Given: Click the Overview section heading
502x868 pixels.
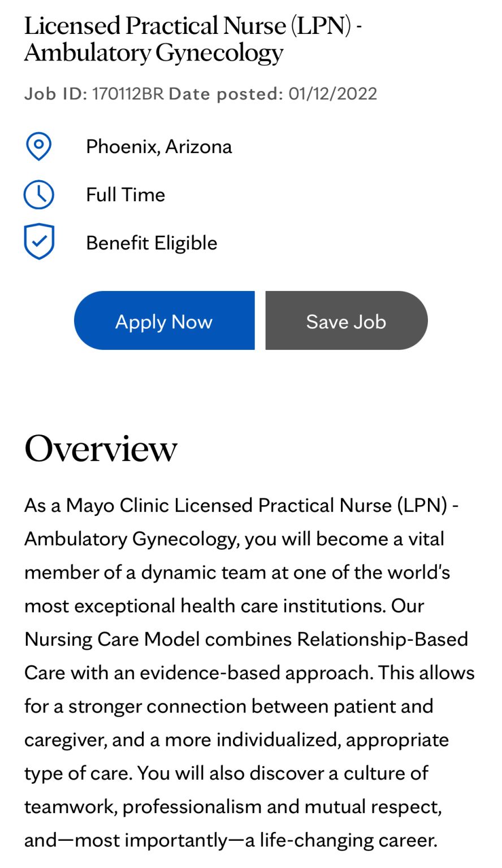Looking at the screenshot, I should [x=101, y=449].
